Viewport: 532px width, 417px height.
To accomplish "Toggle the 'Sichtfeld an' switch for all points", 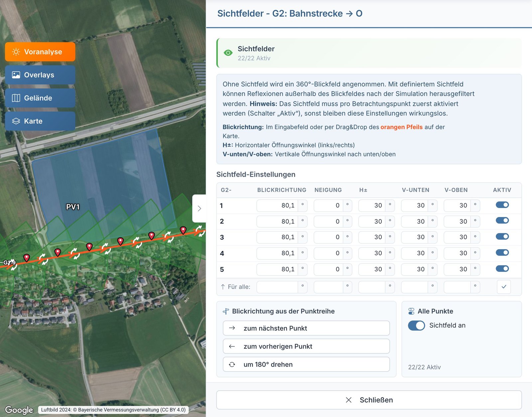I will (x=417, y=325).
